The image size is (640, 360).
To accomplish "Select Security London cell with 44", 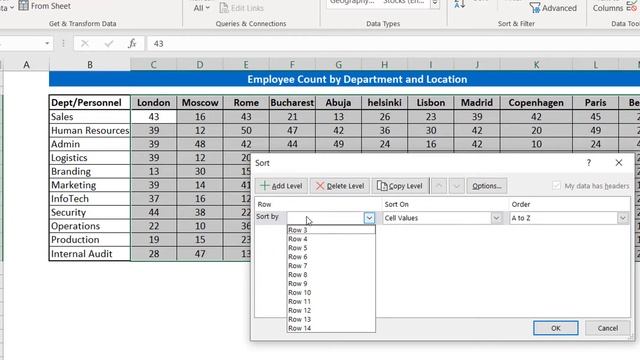I will pos(153,212).
